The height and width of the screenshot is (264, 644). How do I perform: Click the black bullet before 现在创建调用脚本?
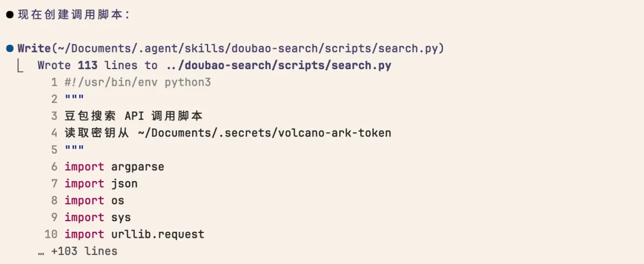[x=10, y=15]
